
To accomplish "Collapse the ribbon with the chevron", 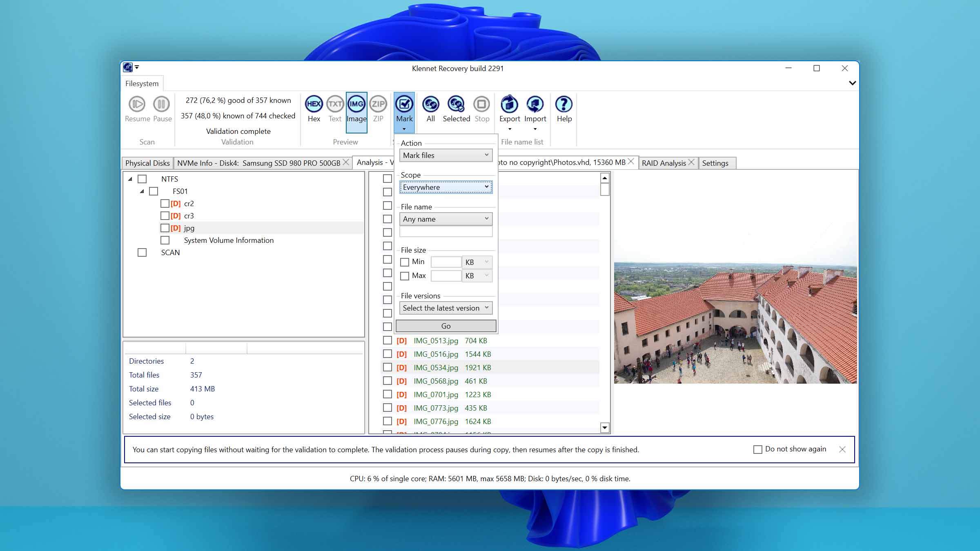I will (852, 83).
